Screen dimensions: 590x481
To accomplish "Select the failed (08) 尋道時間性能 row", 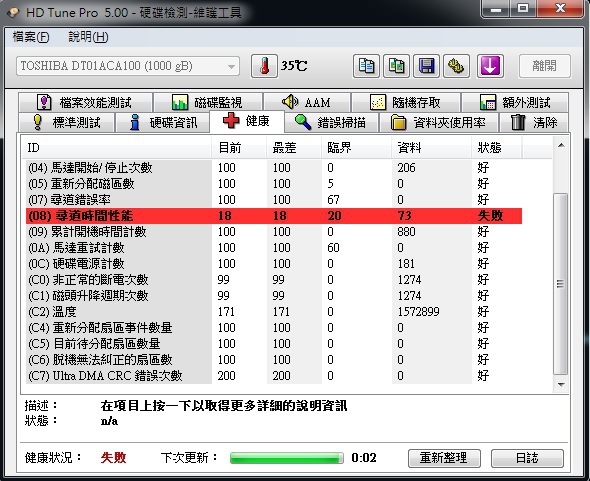I will click(274, 216).
